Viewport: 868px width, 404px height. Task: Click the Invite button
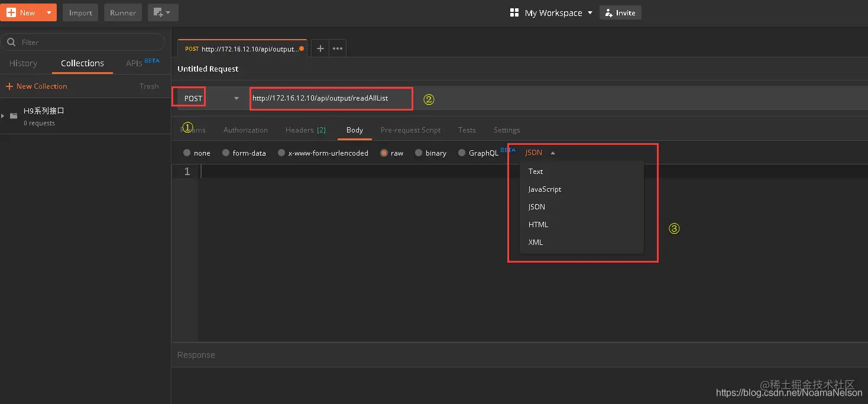620,12
